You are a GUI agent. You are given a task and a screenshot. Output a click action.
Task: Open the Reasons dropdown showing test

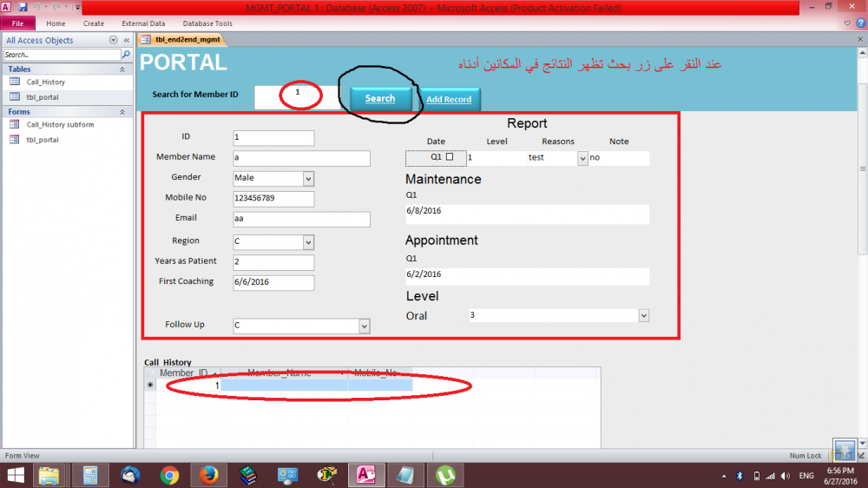click(x=582, y=158)
